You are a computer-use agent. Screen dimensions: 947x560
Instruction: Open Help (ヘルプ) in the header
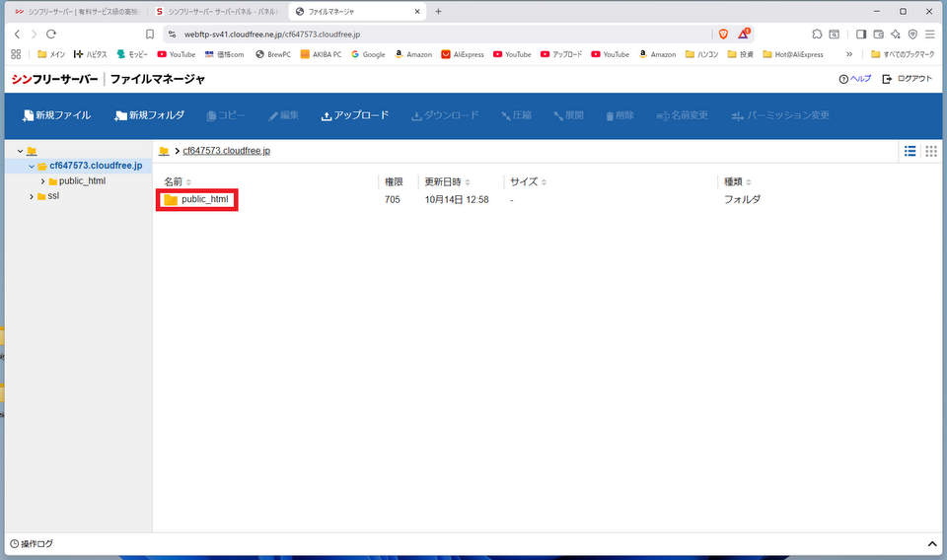click(x=855, y=79)
